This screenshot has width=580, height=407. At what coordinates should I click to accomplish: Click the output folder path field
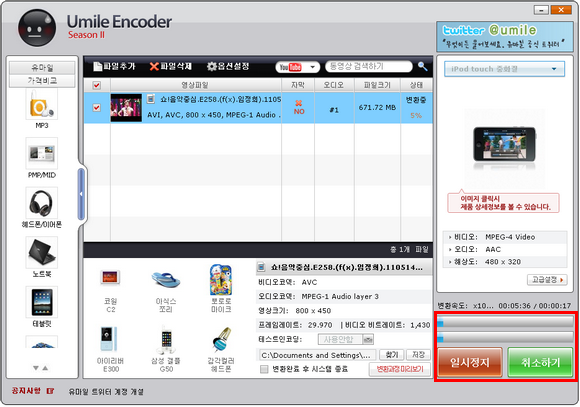pyautogui.click(x=318, y=355)
